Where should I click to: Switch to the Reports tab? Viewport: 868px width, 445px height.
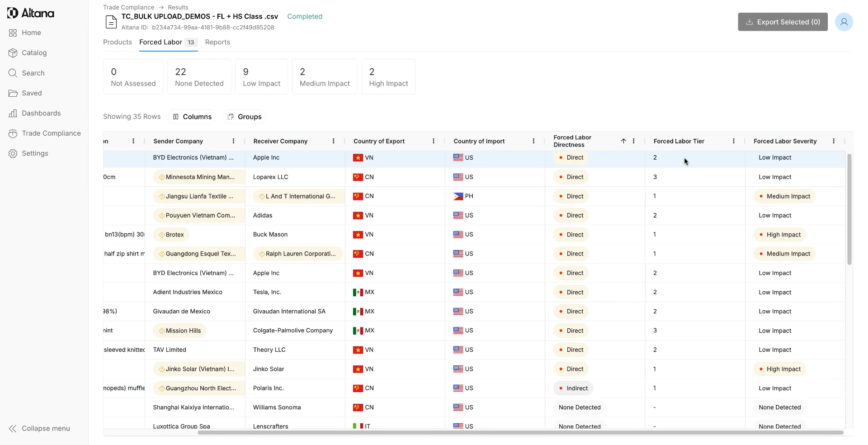pyautogui.click(x=217, y=42)
